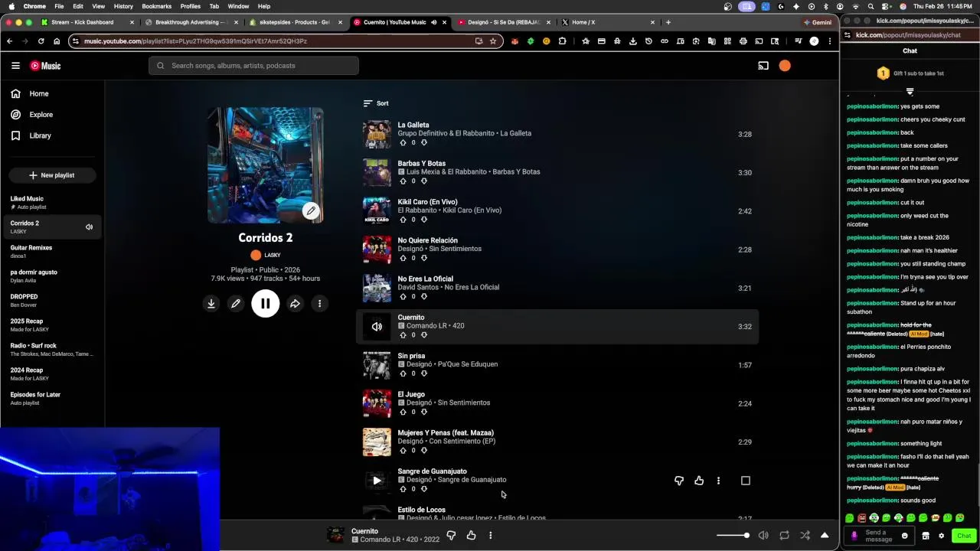Click Mujeres Y Penas song title
The width and height of the screenshot is (980, 551).
(446, 432)
